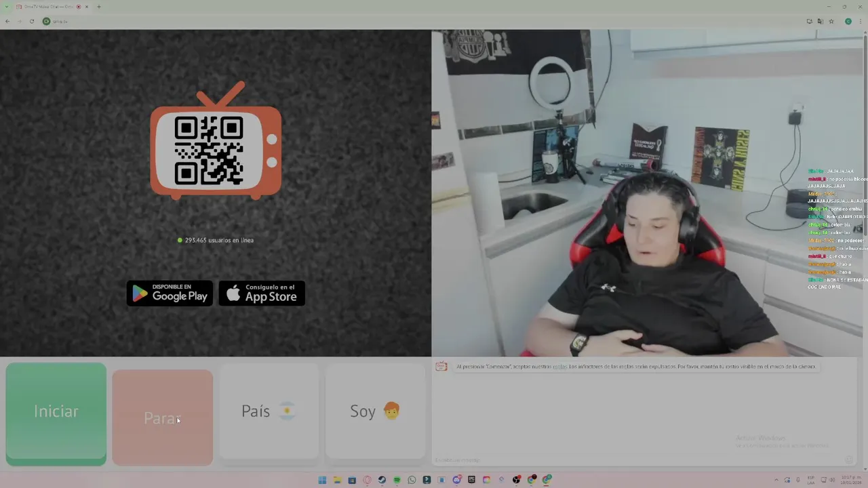Open the browser three-dot menu
The width and height of the screenshot is (868, 488).
(861, 21)
